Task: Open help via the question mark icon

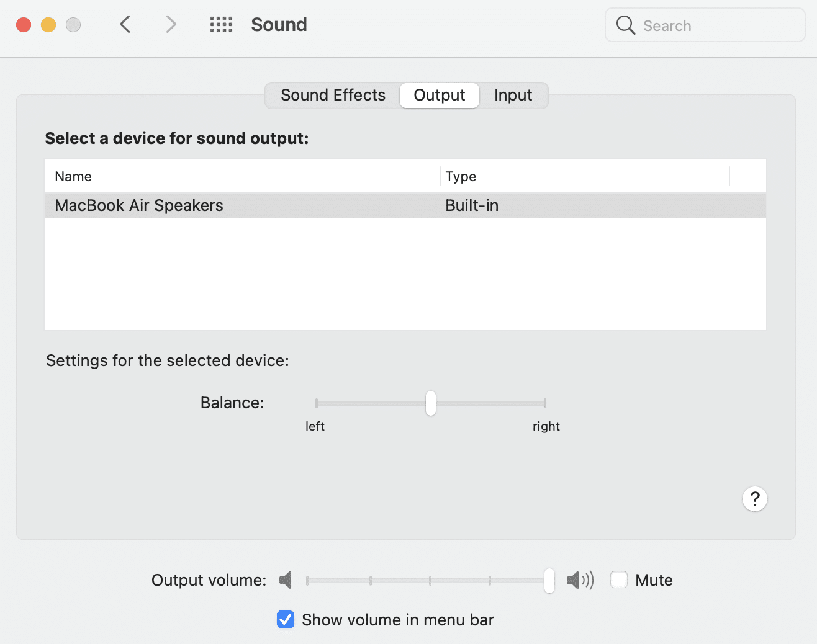Action: coord(754,498)
